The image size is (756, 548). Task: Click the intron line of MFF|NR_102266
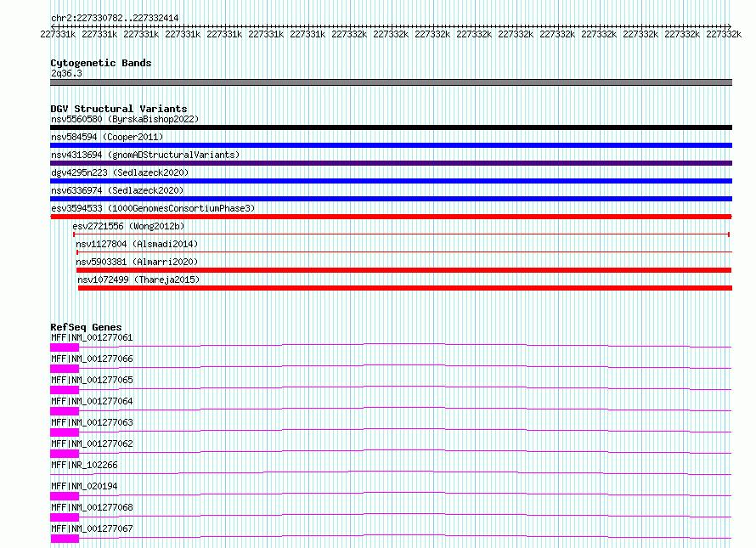pos(391,472)
